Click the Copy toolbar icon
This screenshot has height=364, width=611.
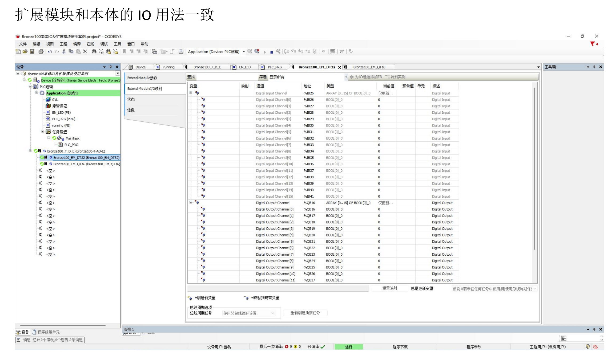coord(71,52)
